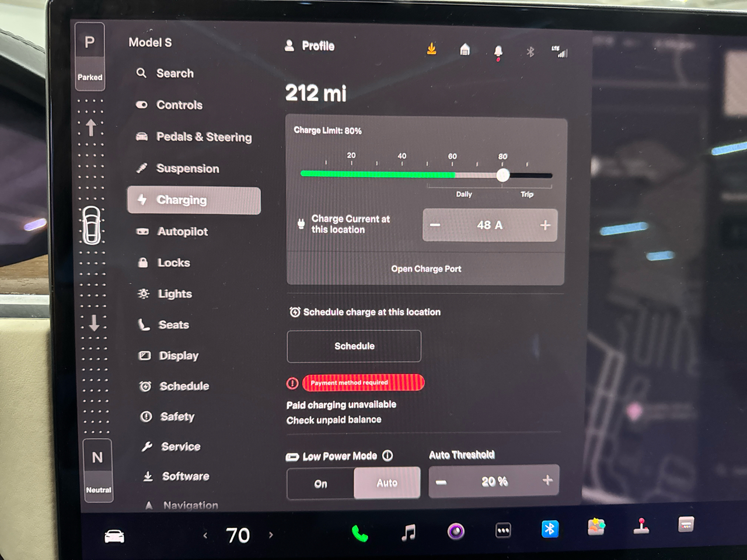Viewport: 747px width, 560px height.
Task: Open the three-dots app launcher
Action: [x=503, y=530]
